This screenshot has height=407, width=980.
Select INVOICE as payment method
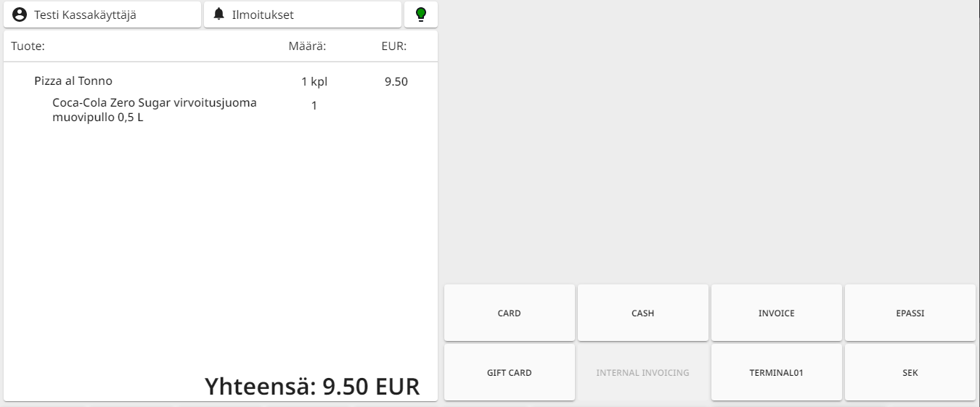coord(776,313)
